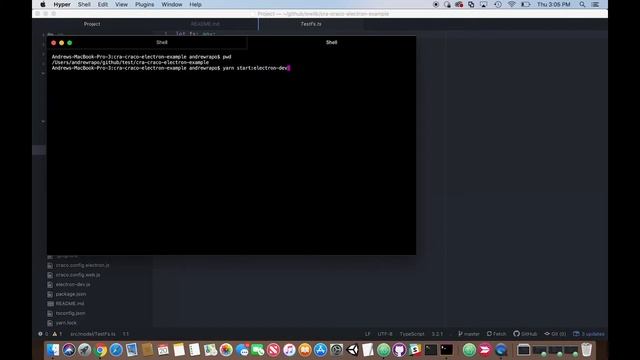Click the battery menu bar icon
This screenshot has width=640, height=360.
(526, 4)
